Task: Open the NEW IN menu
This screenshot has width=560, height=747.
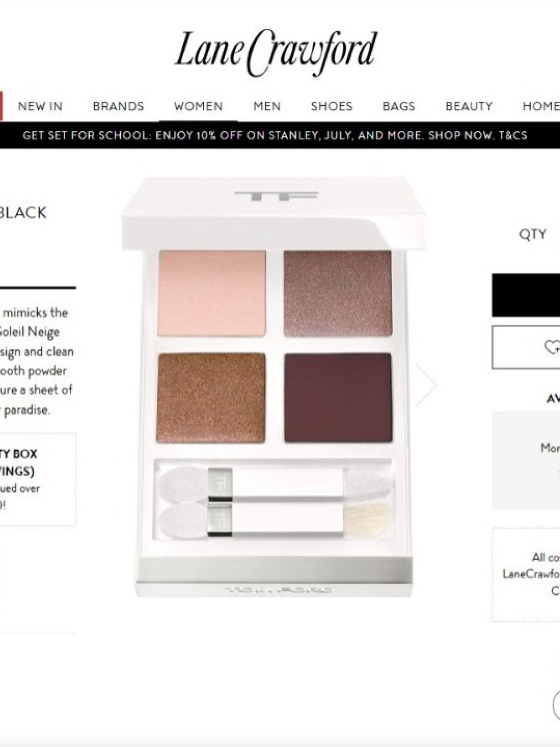Action: [x=40, y=106]
